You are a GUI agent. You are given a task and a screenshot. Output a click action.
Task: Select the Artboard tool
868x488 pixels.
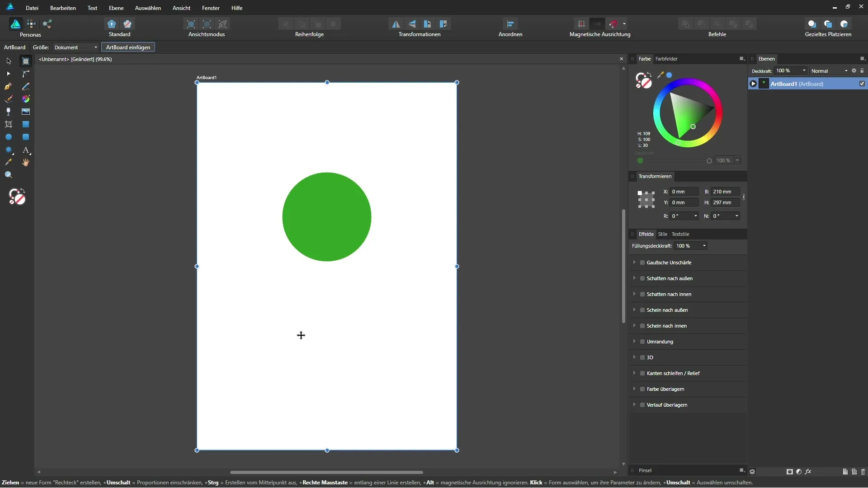(x=26, y=61)
